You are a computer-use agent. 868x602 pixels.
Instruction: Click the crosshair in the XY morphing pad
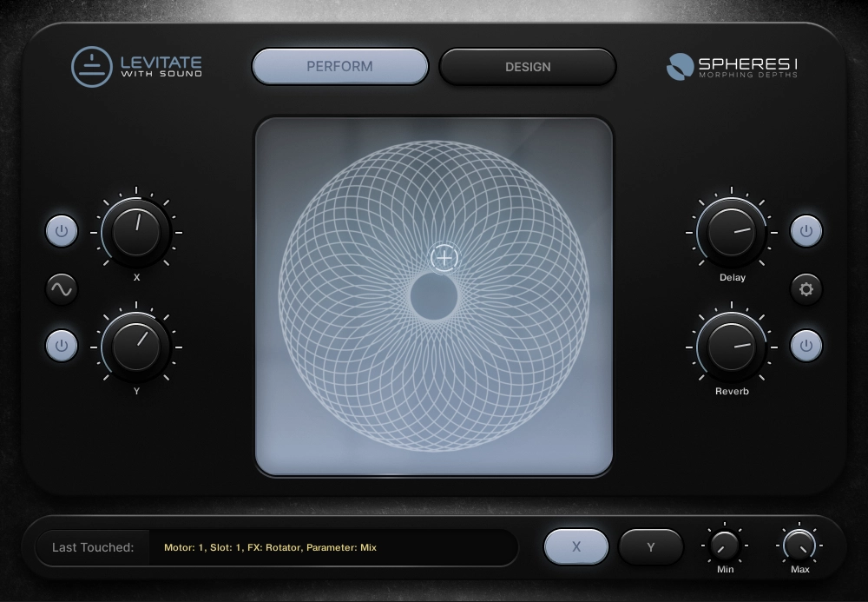[x=444, y=258]
